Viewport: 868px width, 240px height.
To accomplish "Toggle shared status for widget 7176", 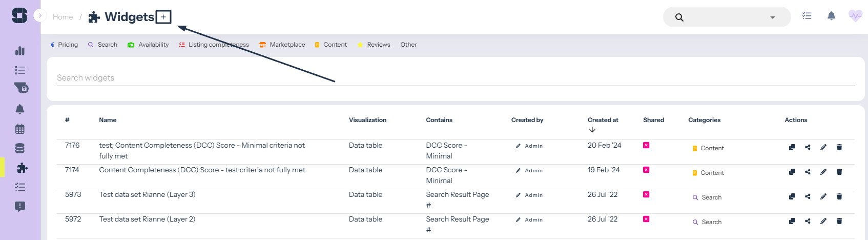I will click(646, 145).
